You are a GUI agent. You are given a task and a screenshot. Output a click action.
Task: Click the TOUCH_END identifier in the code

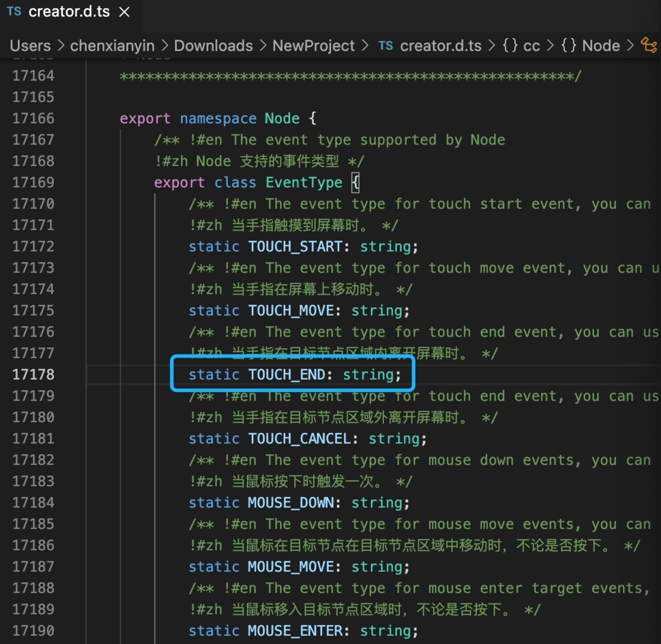(x=286, y=375)
